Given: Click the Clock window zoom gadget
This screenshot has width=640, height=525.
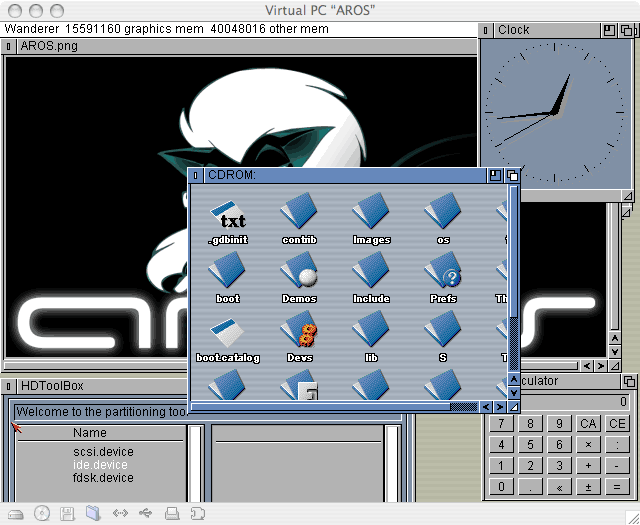Looking at the screenshot, I should tap(609, 30).
